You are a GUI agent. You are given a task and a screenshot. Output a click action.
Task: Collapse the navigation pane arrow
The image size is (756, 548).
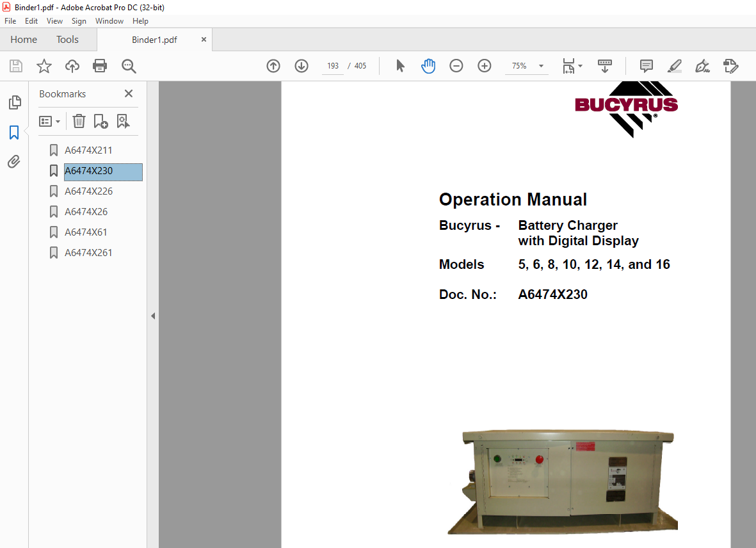(x=153, y=316)
